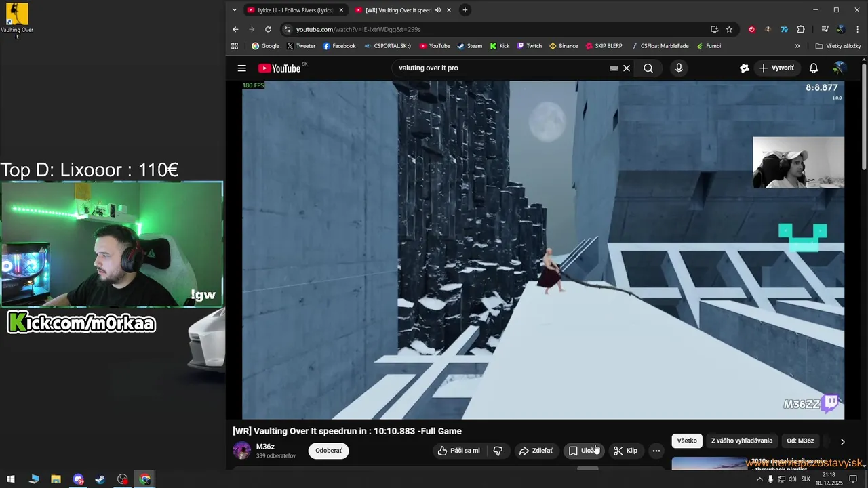Show hidden system tray icons chevron
Viewport: 868px width, 488px height.
click(759, 479)
